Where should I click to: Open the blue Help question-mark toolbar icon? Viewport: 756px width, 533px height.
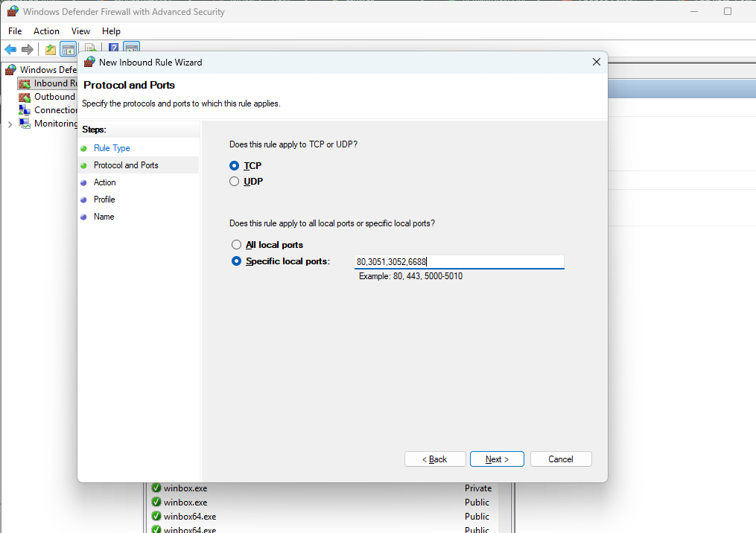pyautogui.click(x=113, y=48)
